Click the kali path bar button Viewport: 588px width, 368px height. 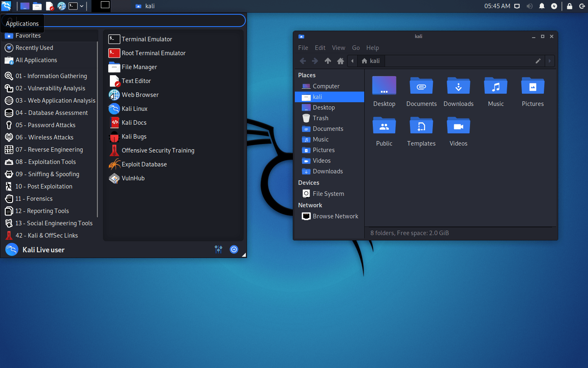[x=371, y=61]
